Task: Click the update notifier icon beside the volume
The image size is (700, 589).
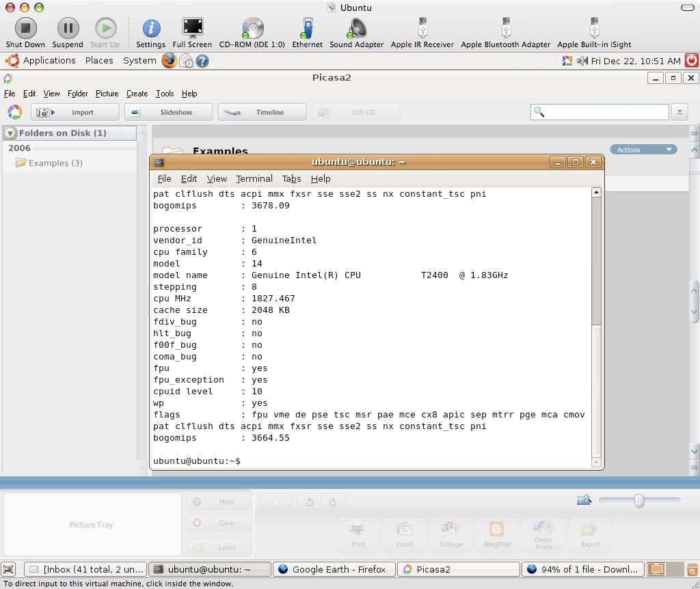Action: [567, 61]
